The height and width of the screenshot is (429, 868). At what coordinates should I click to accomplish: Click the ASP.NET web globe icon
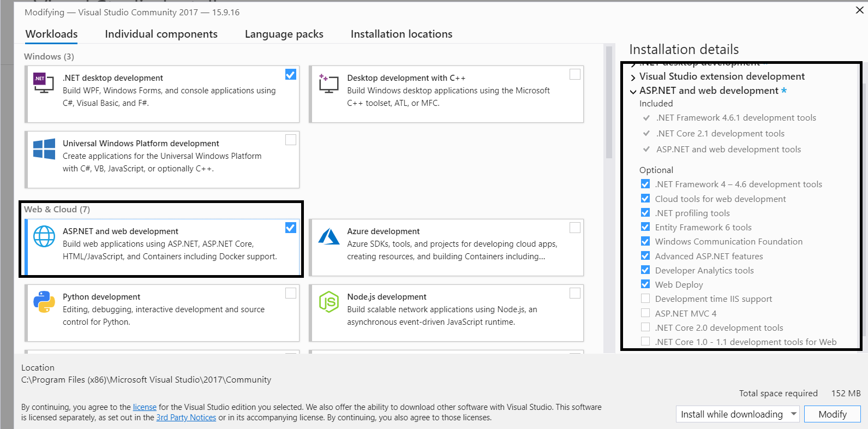click(x=44, y=236)
